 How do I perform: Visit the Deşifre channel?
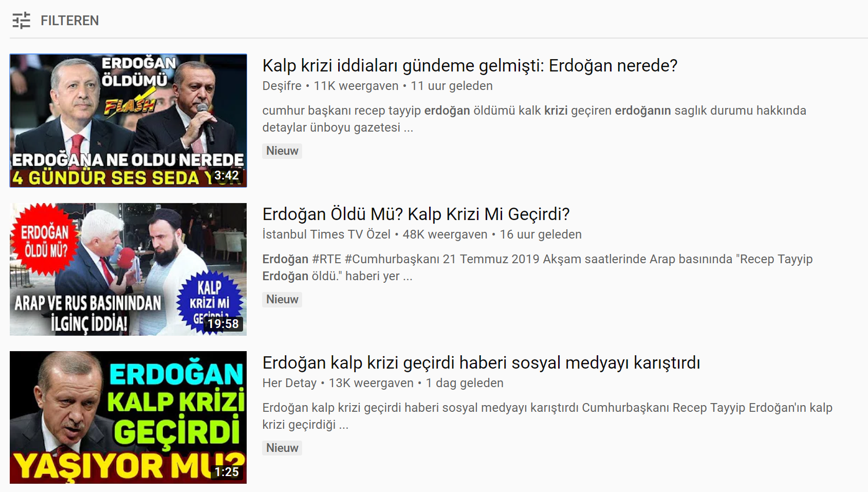point(282,86)
